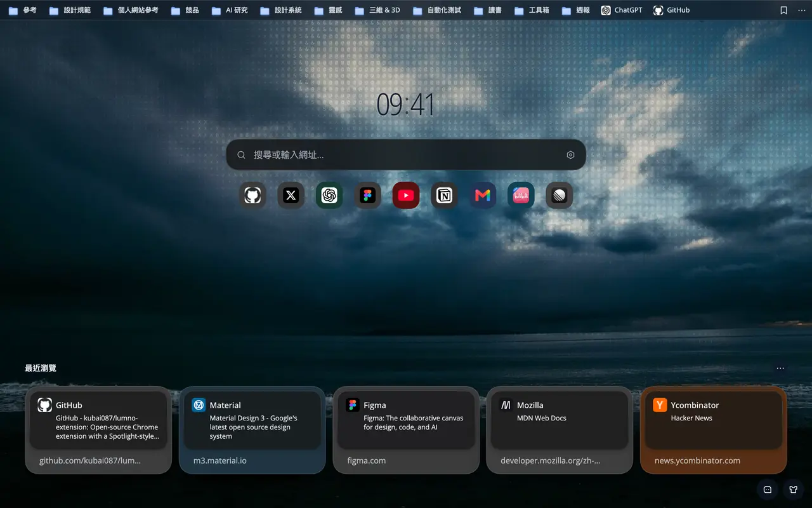This screenshot has width=812, height=508.
Task: Open the Bilibili shortcut icon
Action: tap(521, 196)
